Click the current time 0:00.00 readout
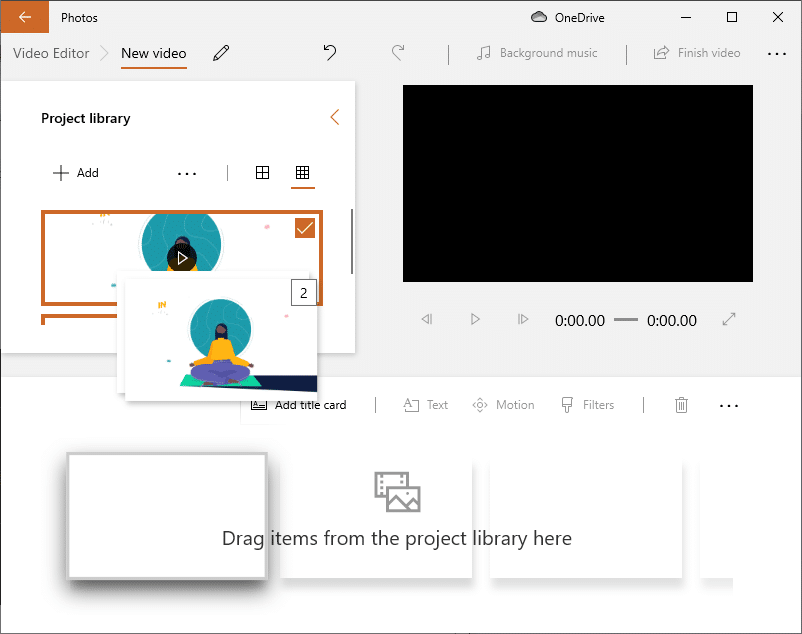802x634 pixels. pos(580,321)
